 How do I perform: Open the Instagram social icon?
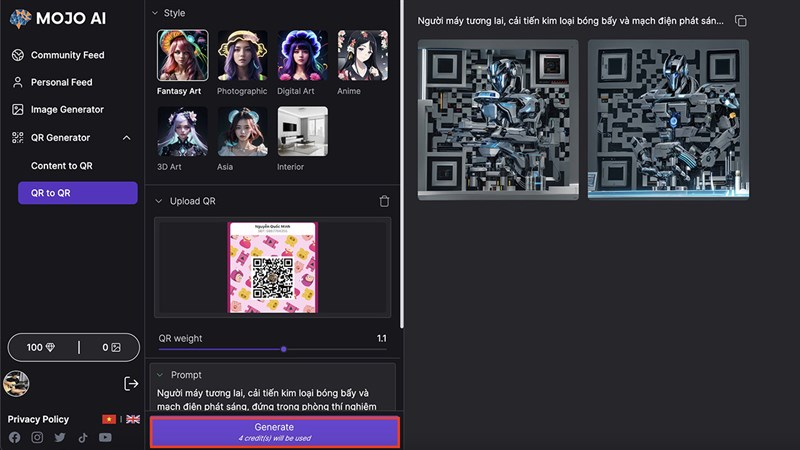tap(37, 437)
